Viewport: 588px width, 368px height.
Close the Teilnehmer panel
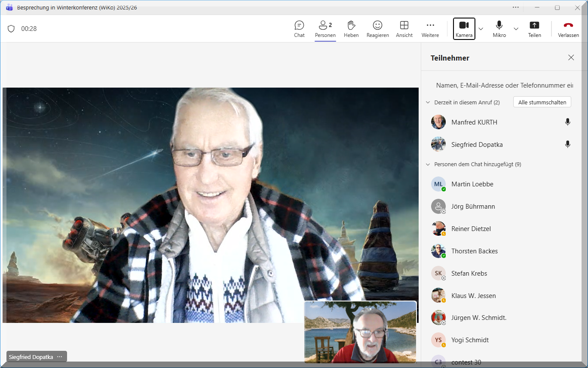[x=571, y=58]
